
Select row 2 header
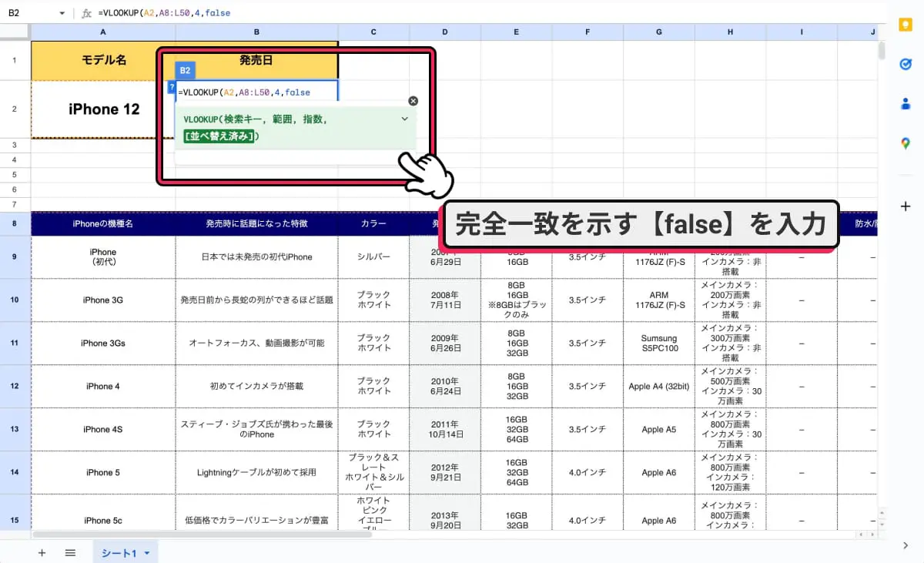[15, 109]
